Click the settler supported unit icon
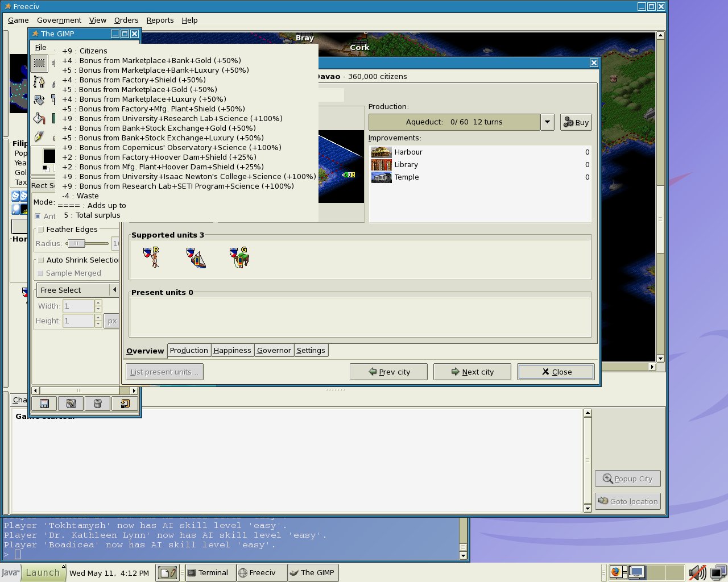Image resolution: width=728 pixels, height=582 pixels. tap(151, 257)
